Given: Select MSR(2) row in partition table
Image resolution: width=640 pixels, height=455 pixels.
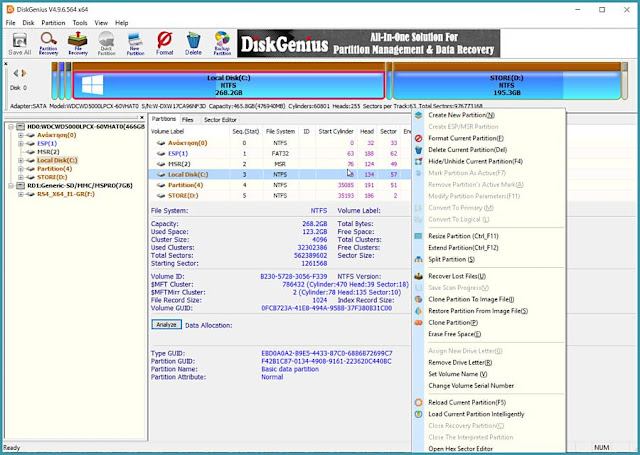Looking at the screenshot, I should [280, 164].
